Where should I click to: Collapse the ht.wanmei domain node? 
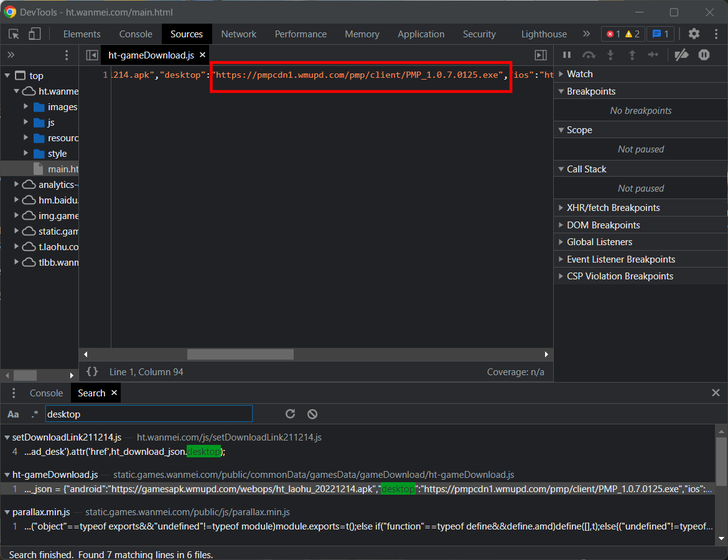point(16,91)
